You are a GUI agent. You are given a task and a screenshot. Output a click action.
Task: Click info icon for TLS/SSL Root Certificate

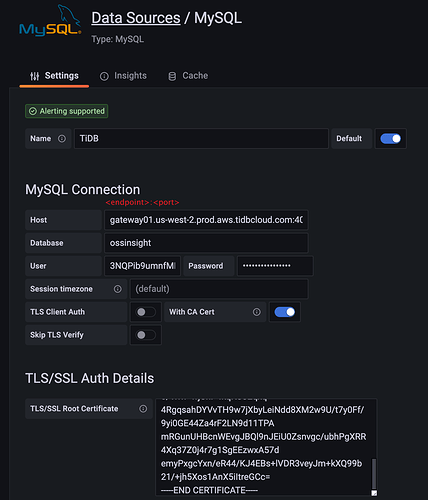click(143, 409)
